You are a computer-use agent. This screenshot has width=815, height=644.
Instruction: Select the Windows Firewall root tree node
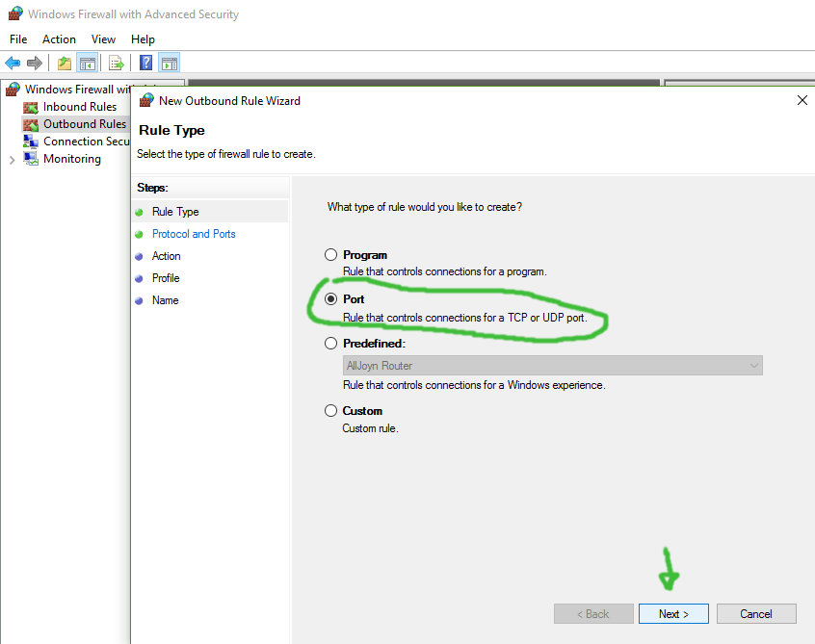77,90
